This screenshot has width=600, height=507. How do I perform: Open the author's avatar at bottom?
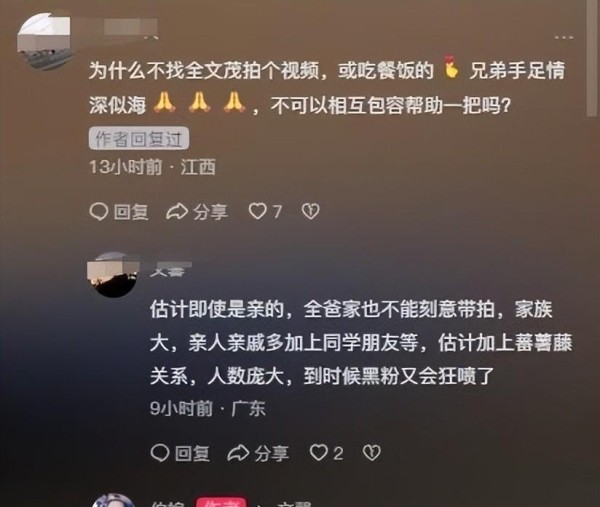[x=114, y=500]
